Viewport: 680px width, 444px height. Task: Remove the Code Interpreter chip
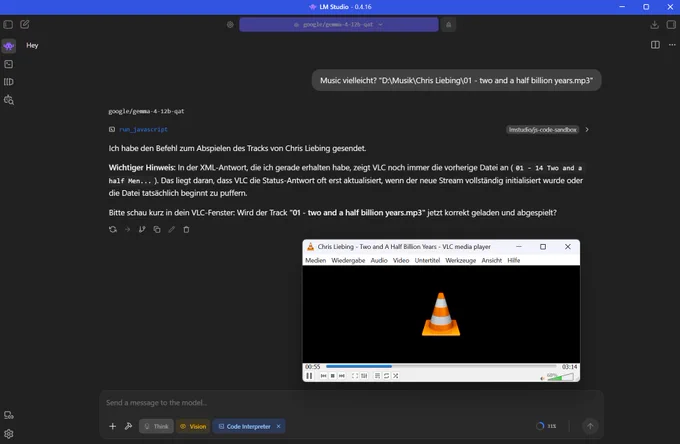(x=278, y=426)
